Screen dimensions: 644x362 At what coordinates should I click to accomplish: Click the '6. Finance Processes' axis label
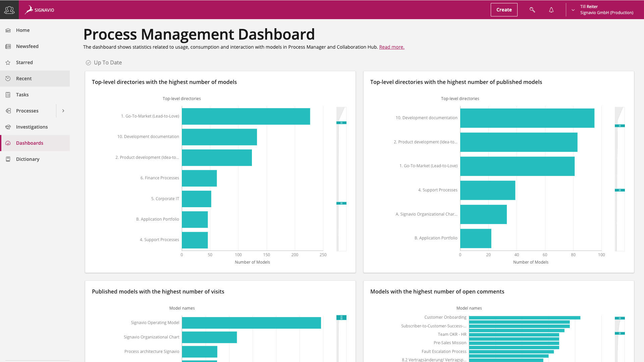160,178
